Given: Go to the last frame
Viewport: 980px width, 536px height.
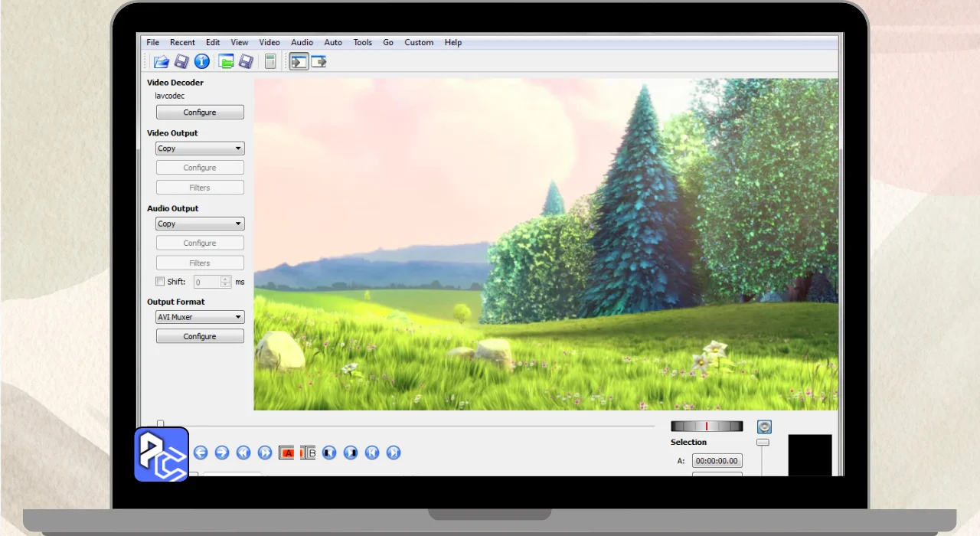Looking at the screenshot, I should tap(394, 453).
